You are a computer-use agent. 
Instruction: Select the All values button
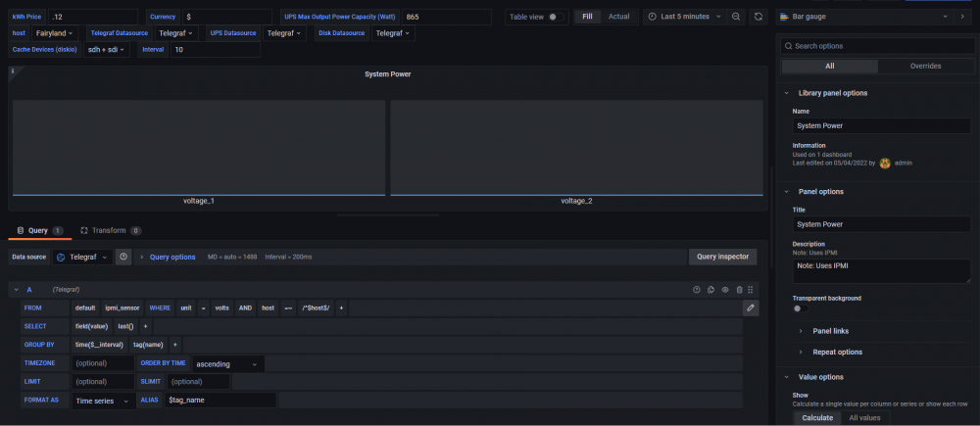(864, 418)
